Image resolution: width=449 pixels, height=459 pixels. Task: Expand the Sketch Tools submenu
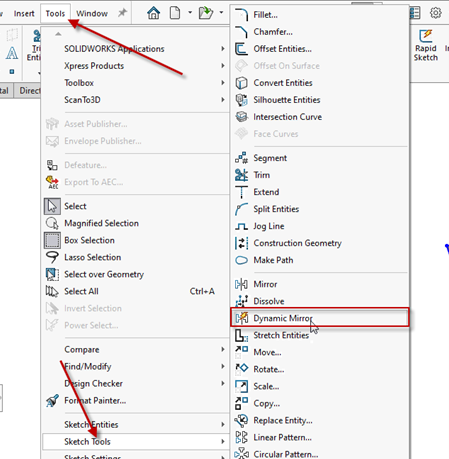coord(135,441)
